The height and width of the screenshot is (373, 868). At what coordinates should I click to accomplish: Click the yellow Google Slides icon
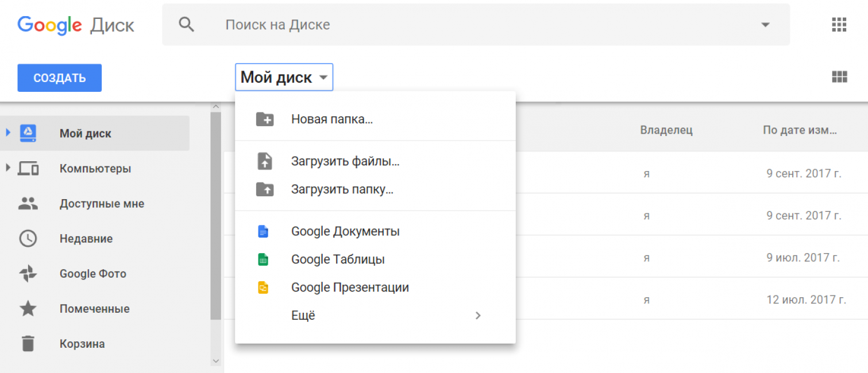263,287
